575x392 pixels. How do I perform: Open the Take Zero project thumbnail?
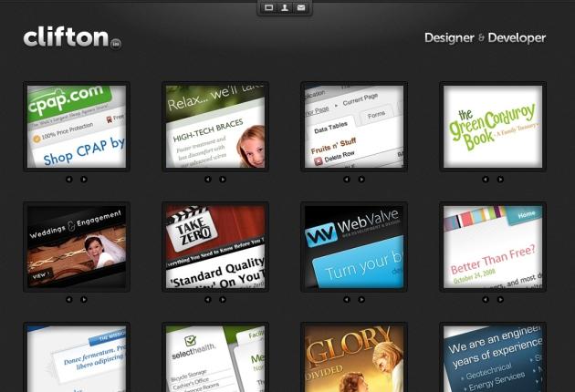coord(215,247)
